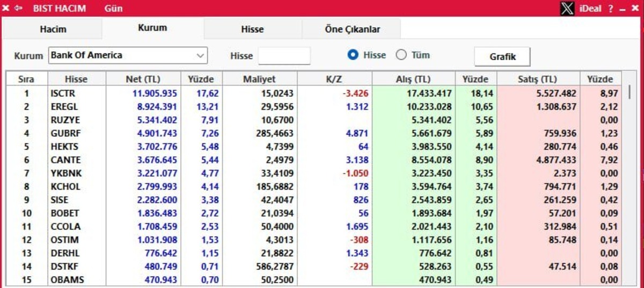The image size is (644, 288).
Task: Click Satış value 5.527.482
Action: pyautogui.click(x=556, y=93)
